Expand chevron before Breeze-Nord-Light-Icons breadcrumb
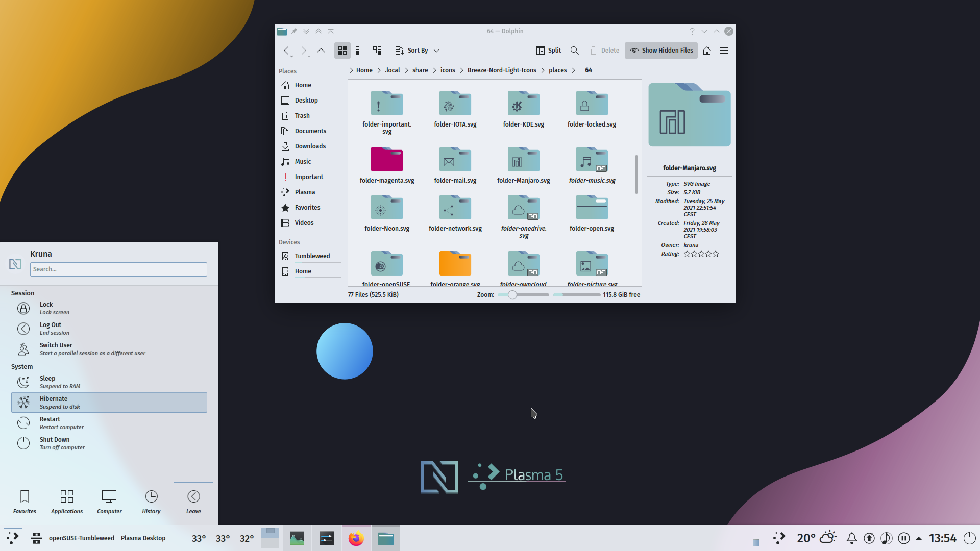The image size is (980, 551). (x=461, y=70)
